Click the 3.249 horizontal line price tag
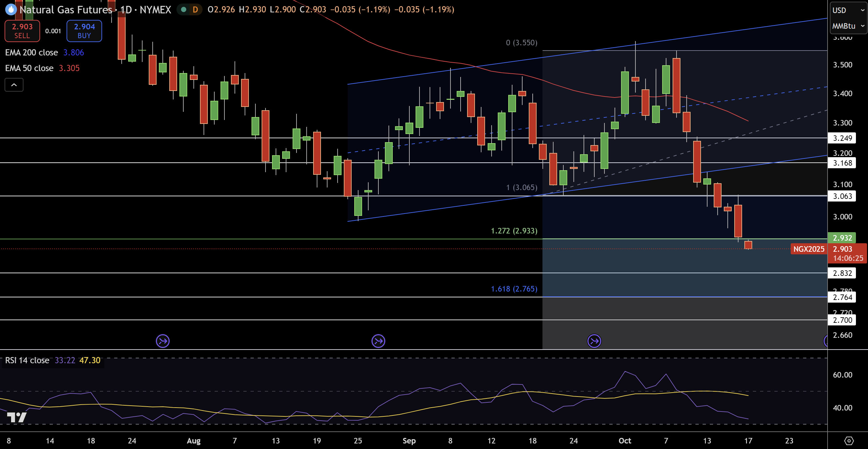This screenshot has width=868, height=449. tap(842, 138)
